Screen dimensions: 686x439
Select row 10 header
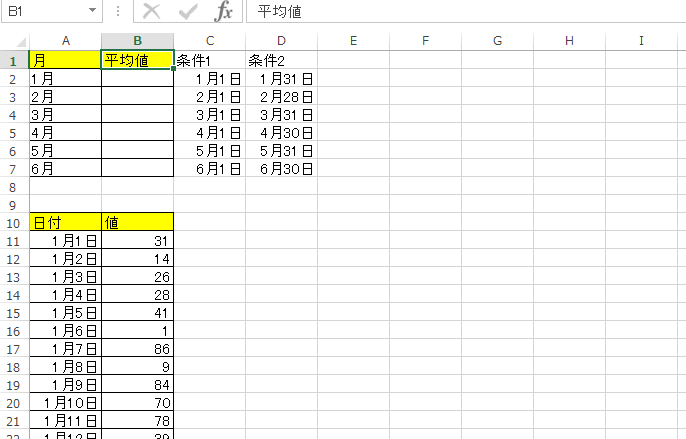click(x=15, y=222)
